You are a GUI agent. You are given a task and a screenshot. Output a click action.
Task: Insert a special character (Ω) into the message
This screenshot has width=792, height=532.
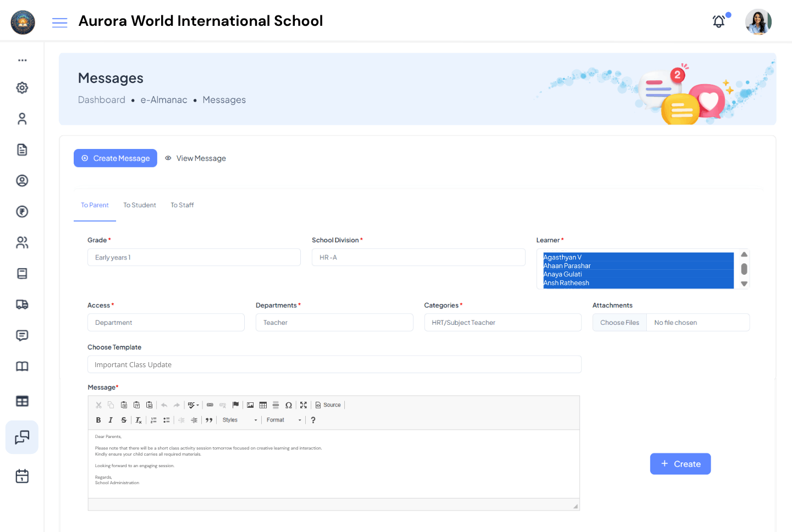click(289, 405)
